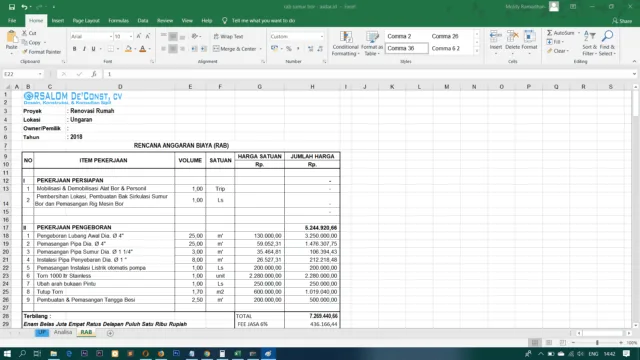
Task: Toggle top align
Action: (163, 36)
